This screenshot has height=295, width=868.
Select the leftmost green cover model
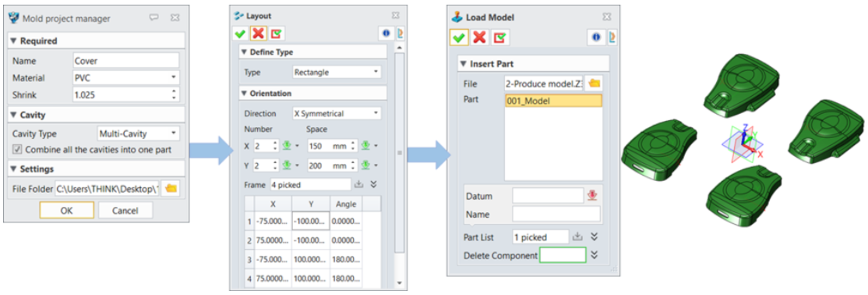coord(658,151)
